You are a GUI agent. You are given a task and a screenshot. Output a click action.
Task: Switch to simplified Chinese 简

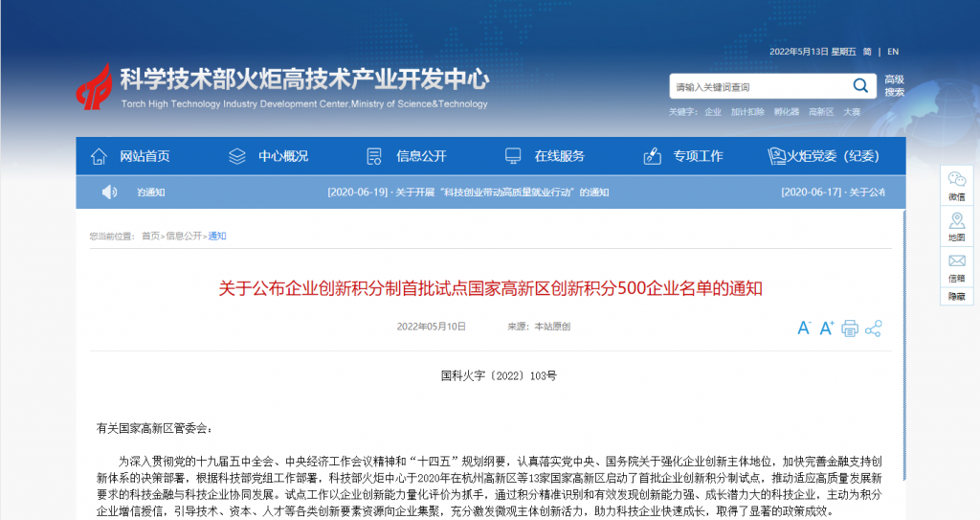point(867,52)
